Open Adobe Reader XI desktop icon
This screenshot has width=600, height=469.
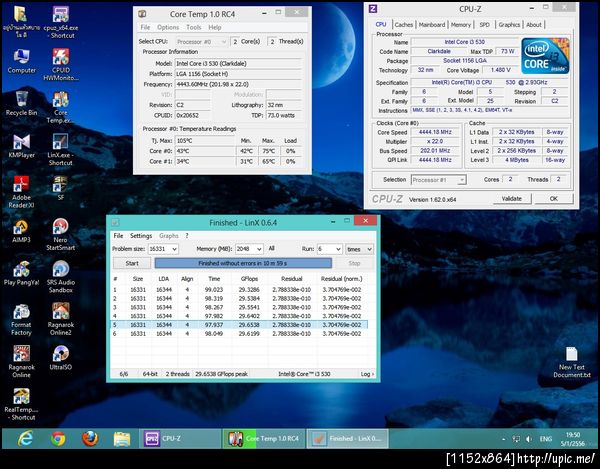tap(21, 192)
